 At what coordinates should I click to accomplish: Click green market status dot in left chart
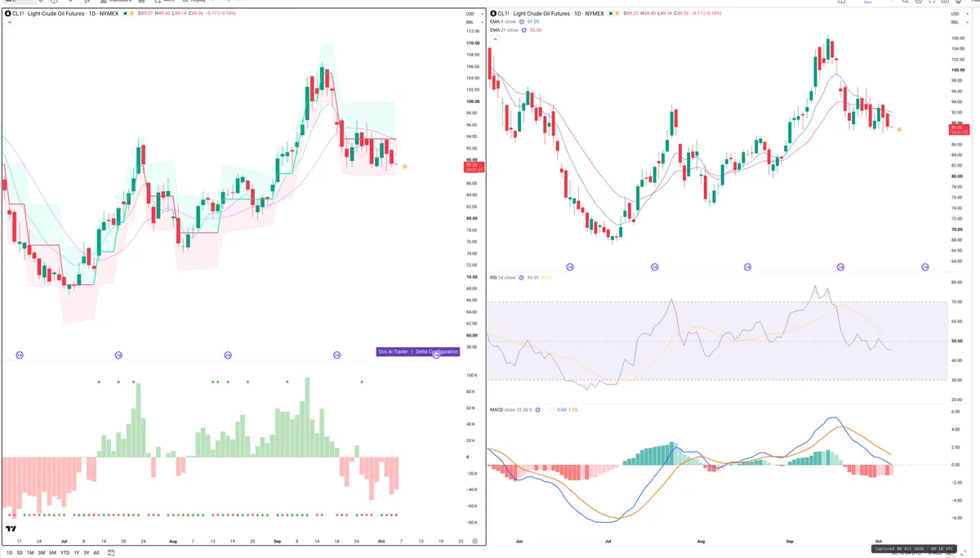(x=125, y=13)
